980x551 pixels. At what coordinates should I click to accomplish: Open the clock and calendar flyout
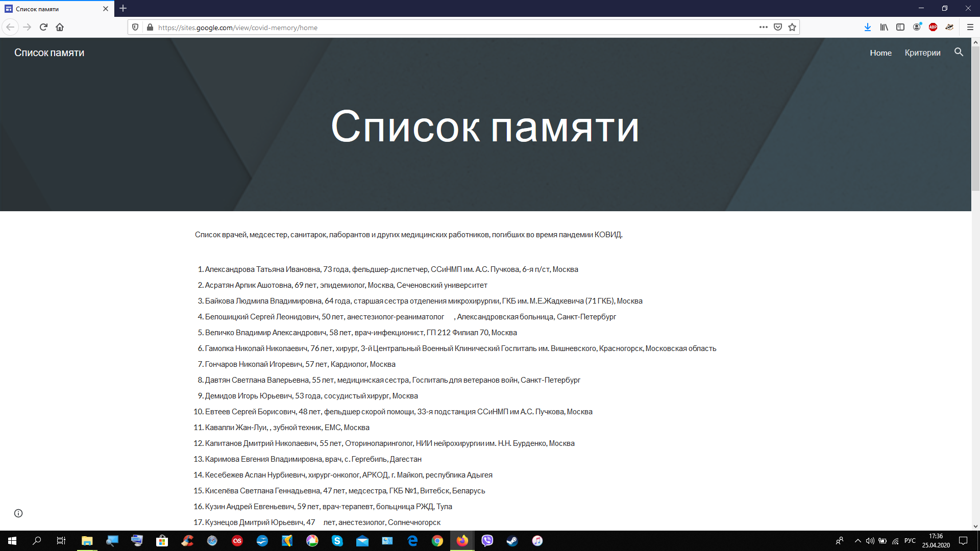click(x=936, y=541)
